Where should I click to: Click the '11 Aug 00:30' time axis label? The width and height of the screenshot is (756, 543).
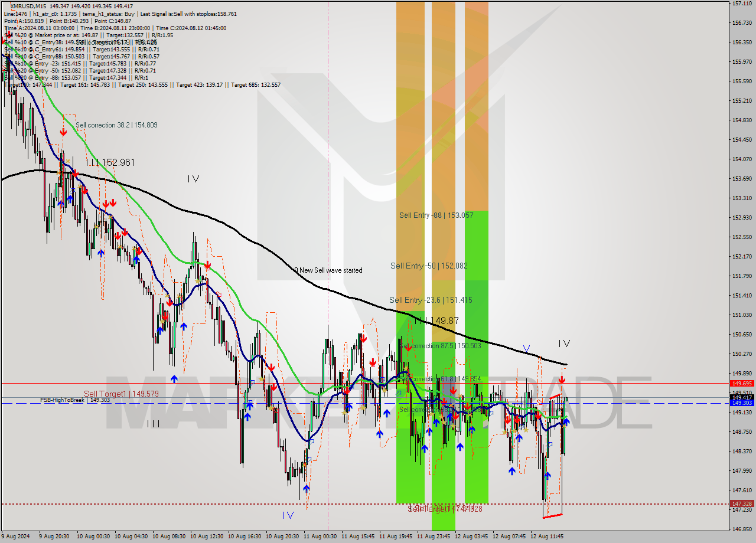320,537
